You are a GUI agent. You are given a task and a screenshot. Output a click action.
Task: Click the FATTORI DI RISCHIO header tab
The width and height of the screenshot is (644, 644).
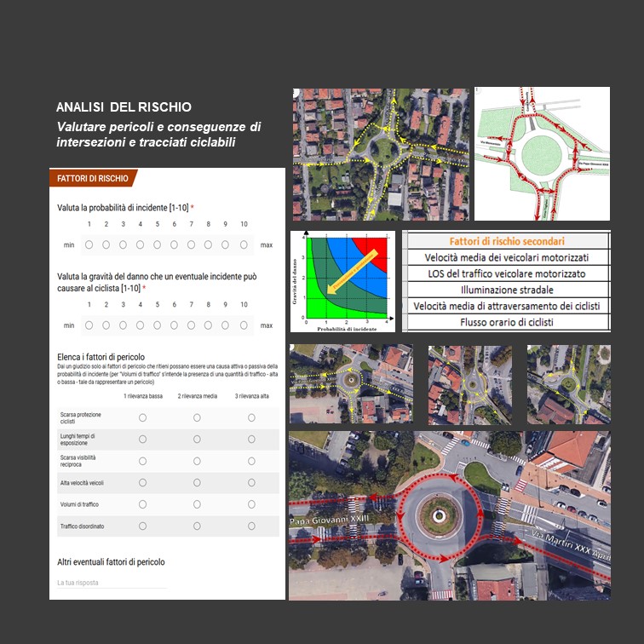pos(93,178)
